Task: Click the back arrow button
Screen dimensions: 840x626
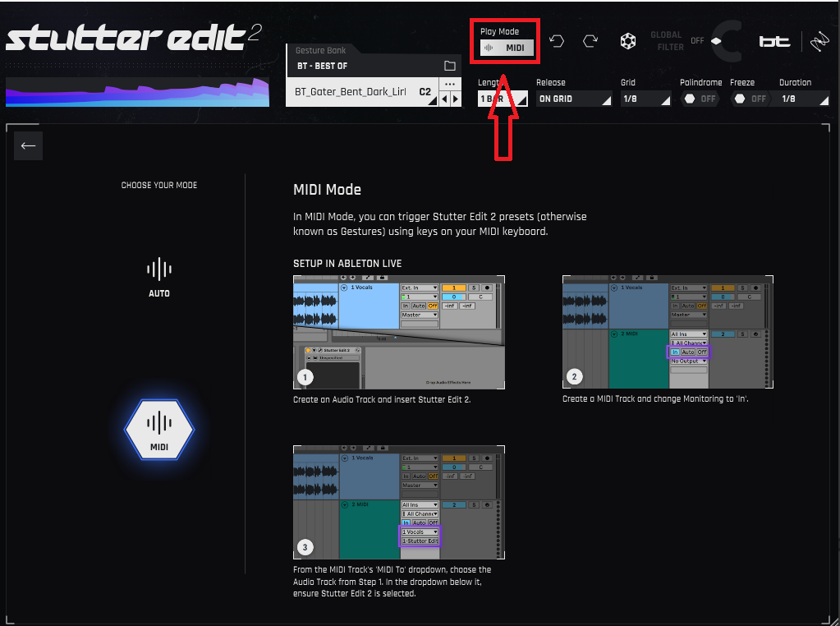Action: tap(29, 145)
